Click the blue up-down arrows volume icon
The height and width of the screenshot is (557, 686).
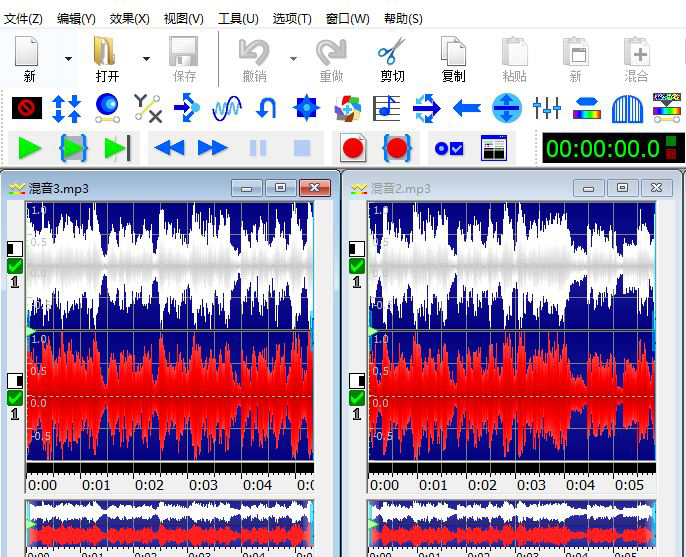pos(66,108)
